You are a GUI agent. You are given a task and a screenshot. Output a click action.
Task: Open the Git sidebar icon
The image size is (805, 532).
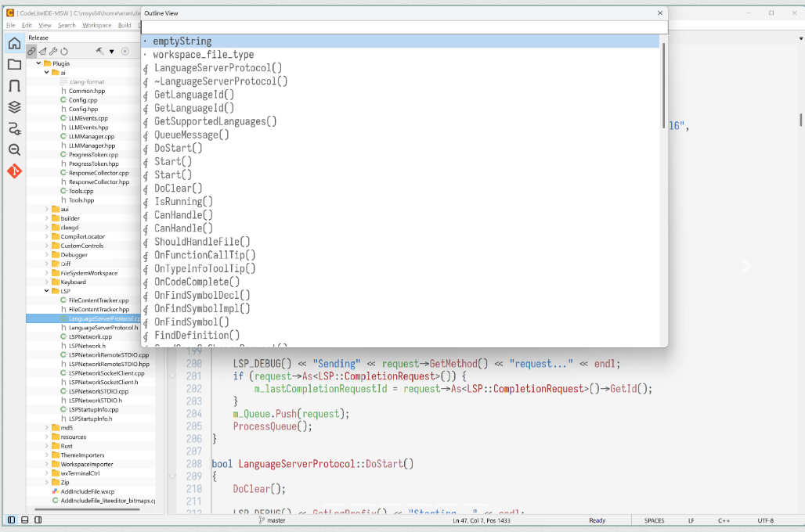coord(14,171)
